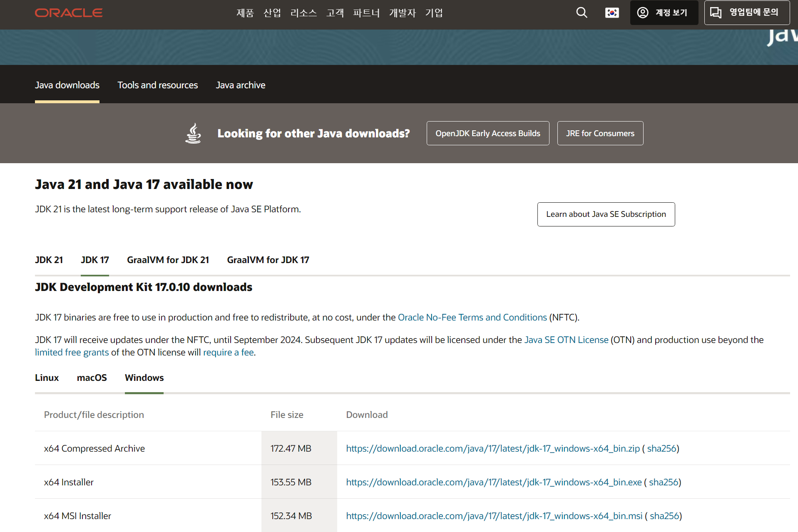Download jdk-17_windows-x64_bin.exe installer
Viewport: 798px width, 532px height.
click(494, 482)
